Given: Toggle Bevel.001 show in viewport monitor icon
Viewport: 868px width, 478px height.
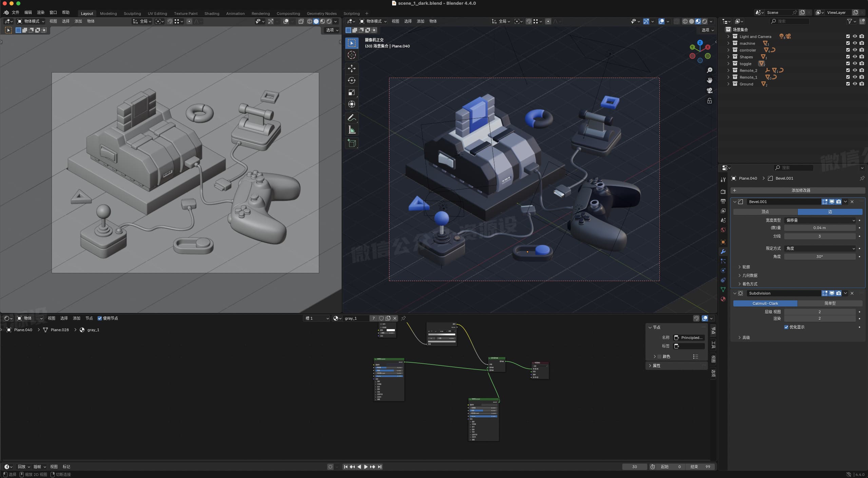Looking at the screenshot, I should 832,202.
